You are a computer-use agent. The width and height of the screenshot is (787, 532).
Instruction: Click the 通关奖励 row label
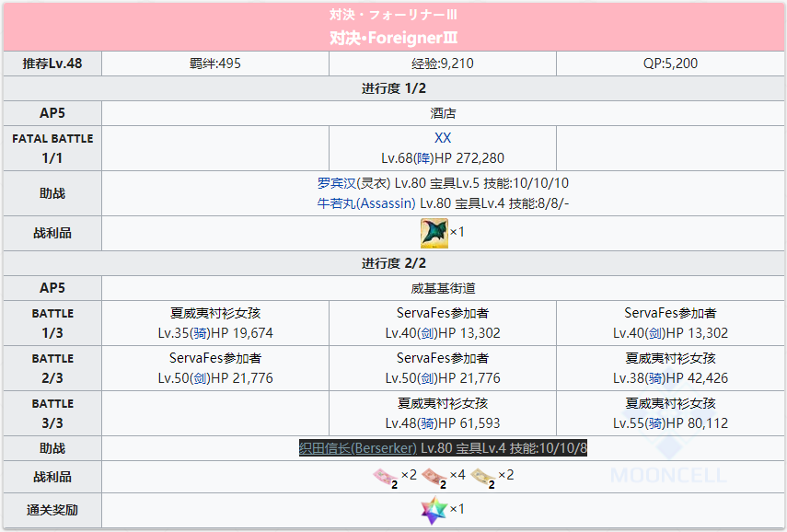click(x=52, y=511)
